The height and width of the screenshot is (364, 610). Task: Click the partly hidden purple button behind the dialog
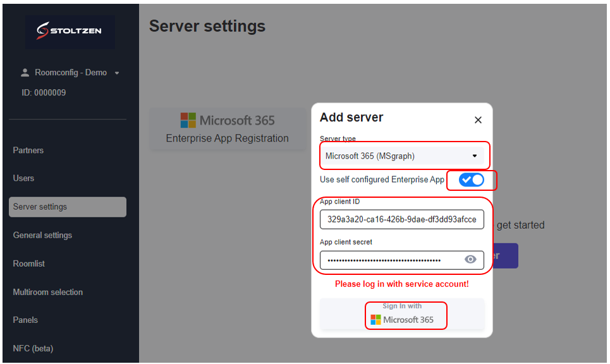pyautogui.click(x=505, y=255)
